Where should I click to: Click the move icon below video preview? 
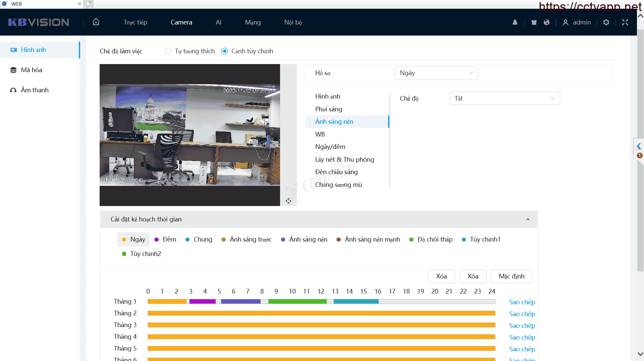[x=288, y=201]
